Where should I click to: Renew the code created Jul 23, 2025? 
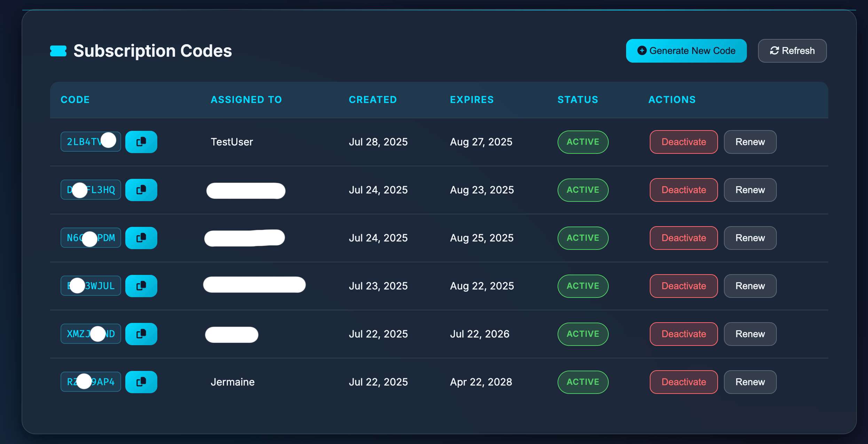click(750, 286)
